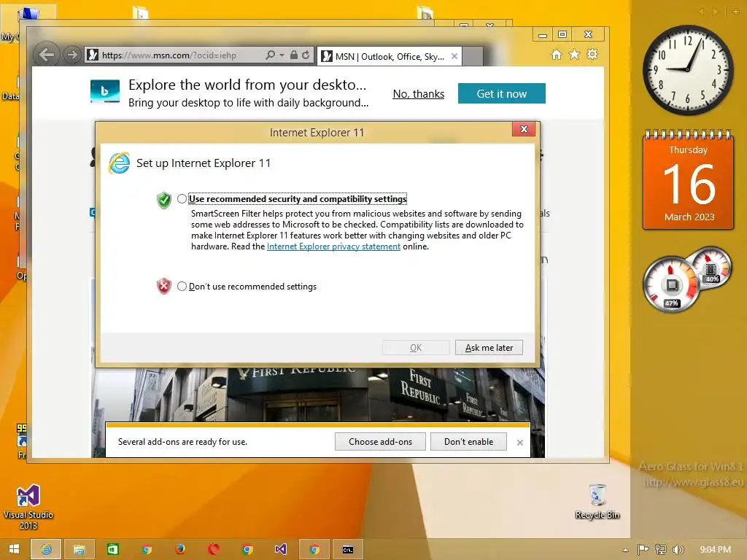Open Visual Studio from the taskbar
This screenshot has width=747, height=560.
tap(281, 550)
